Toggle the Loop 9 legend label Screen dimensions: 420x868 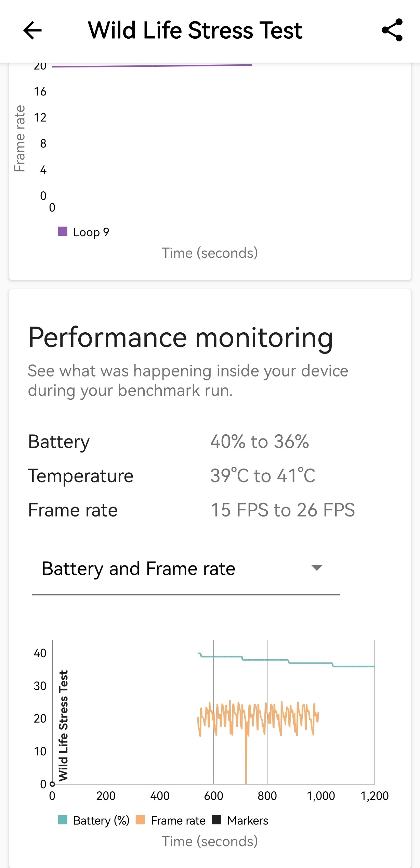click(91, 232)
